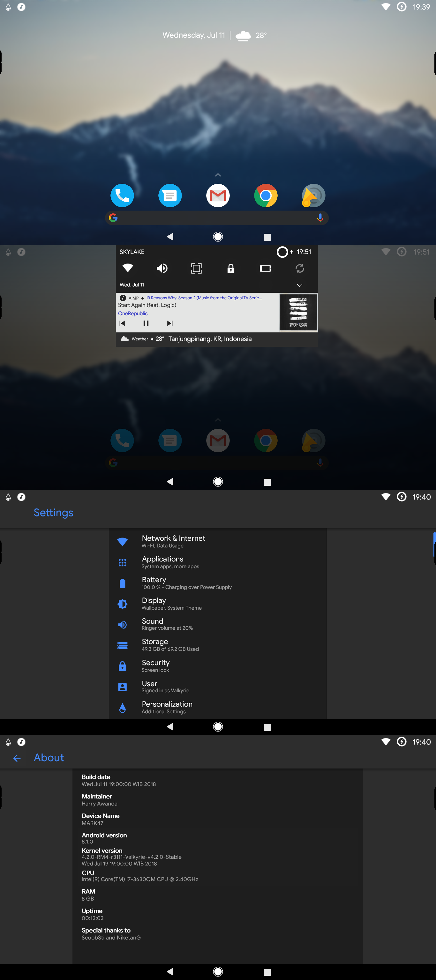Tap the Android version 8.1.0 row
The width and height of the screenshot is (436, 980).
(217, 838)
